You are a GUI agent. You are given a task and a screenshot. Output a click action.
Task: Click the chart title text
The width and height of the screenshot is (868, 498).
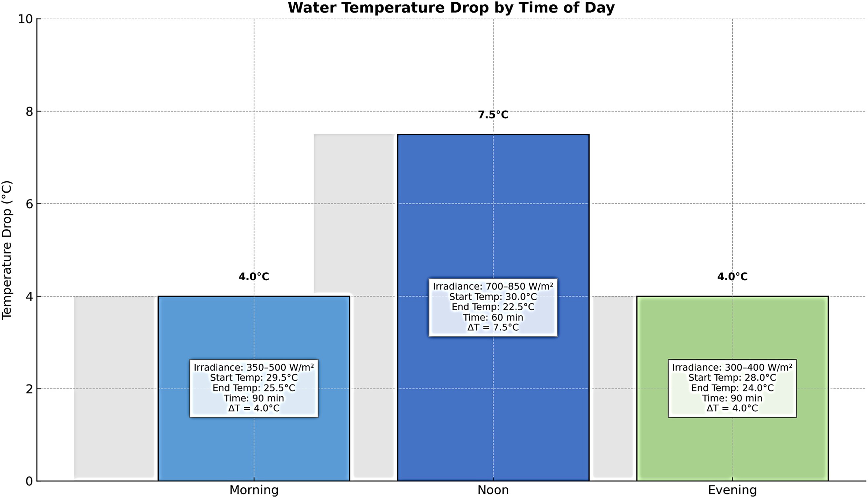click(451, 8)
